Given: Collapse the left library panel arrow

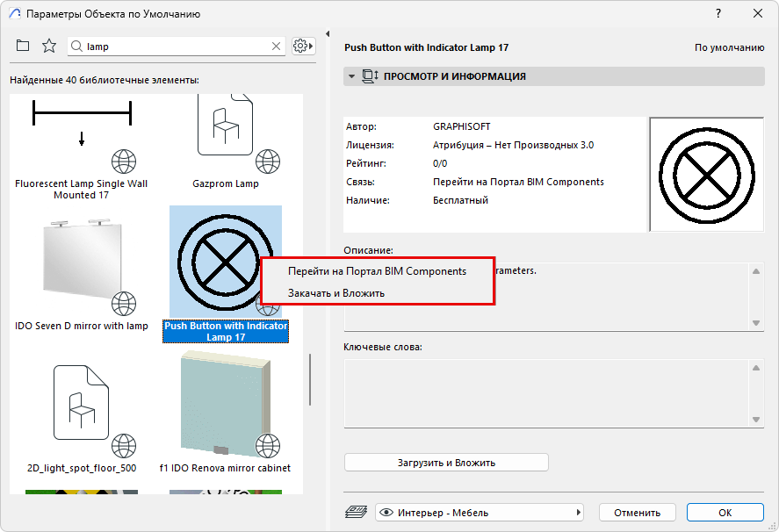Looking at the screenshot, I should (328, 33).
